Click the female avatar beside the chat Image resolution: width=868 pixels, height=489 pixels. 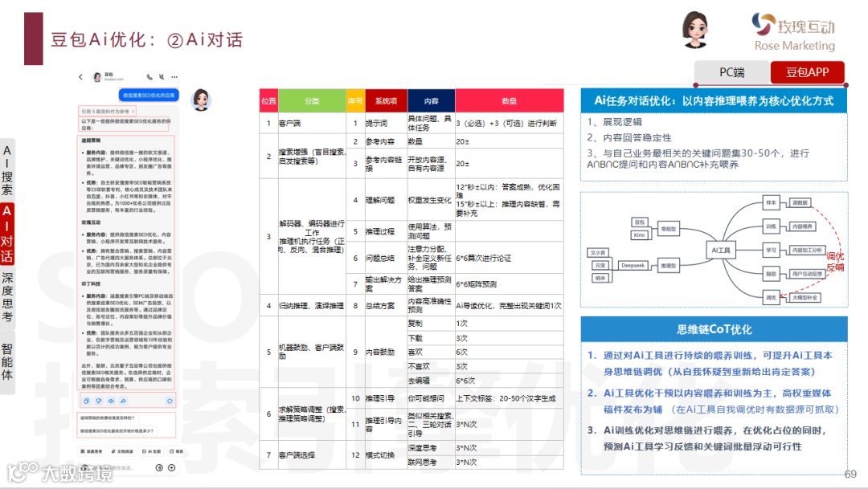pyautogui.click(x=201, y=100)
